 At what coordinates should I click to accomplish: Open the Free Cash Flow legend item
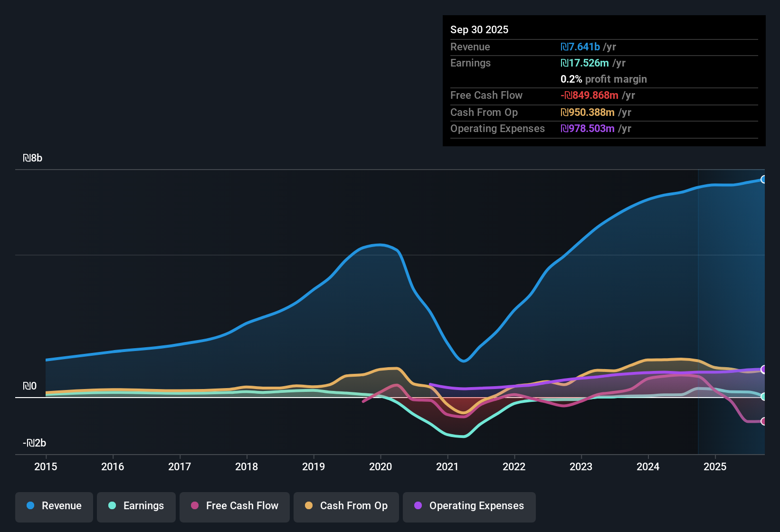coord(234,506)
